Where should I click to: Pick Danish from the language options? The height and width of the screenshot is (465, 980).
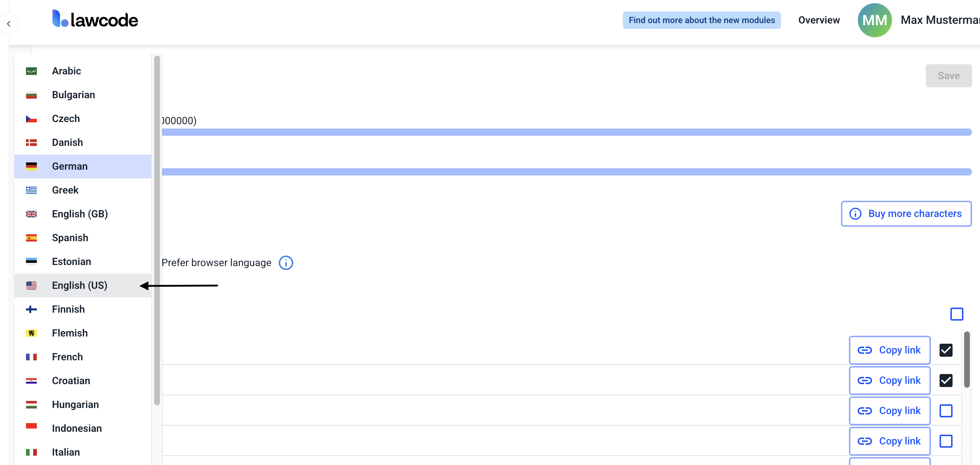(x=67, y=143)
